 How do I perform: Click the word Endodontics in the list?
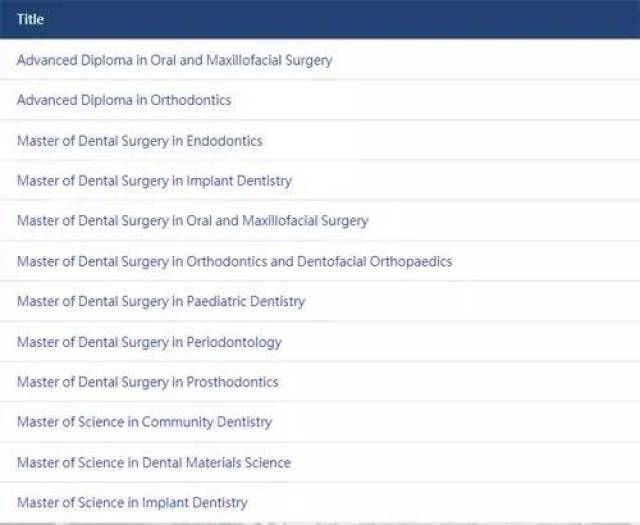(224, 141)
